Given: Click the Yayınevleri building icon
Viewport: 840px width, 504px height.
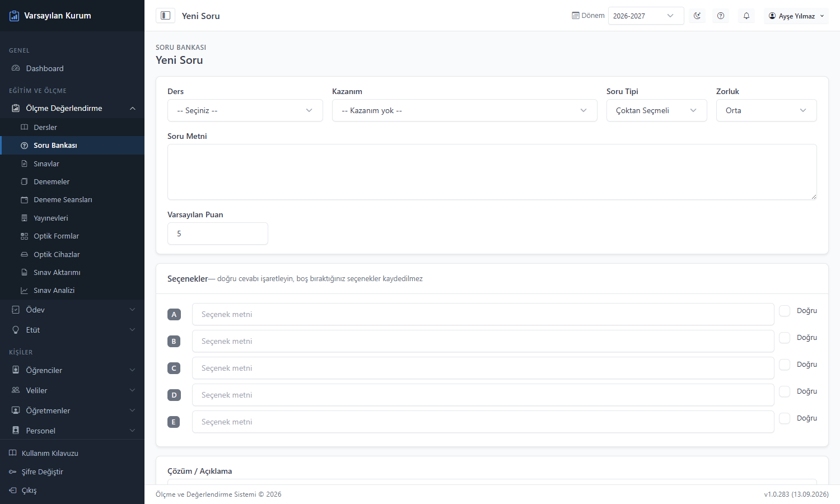Looking at the screenshot, I should click(24, 218).
